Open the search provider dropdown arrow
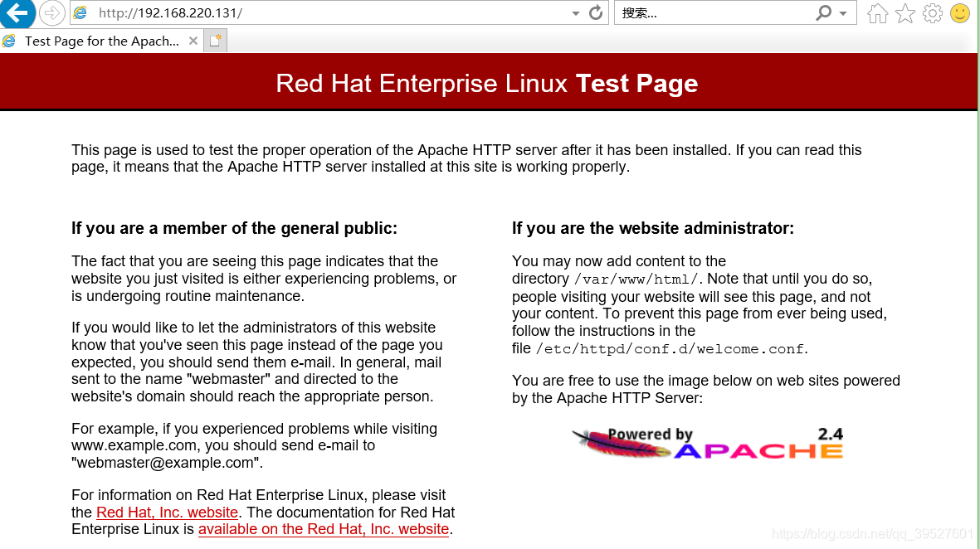Viewport: 980px width, 549px height. (x=843, y=13)
